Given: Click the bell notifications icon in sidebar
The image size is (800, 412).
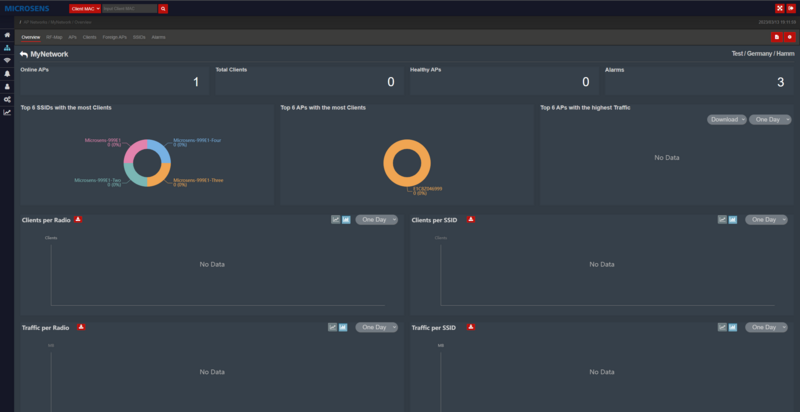Looking at the screenshot, I should pyautogui.click(x=8, y=73).
